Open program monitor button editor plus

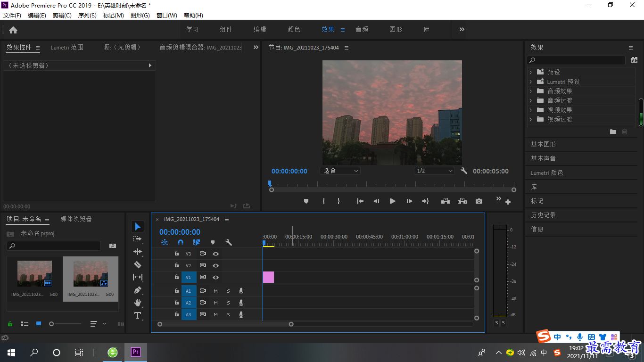click(508, 202)
